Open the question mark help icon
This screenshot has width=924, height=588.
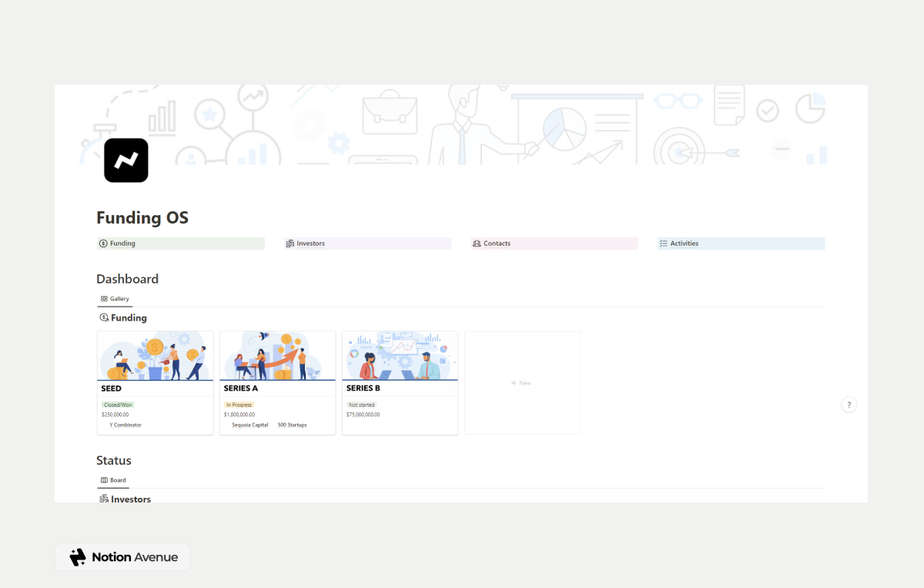(849, 405)
